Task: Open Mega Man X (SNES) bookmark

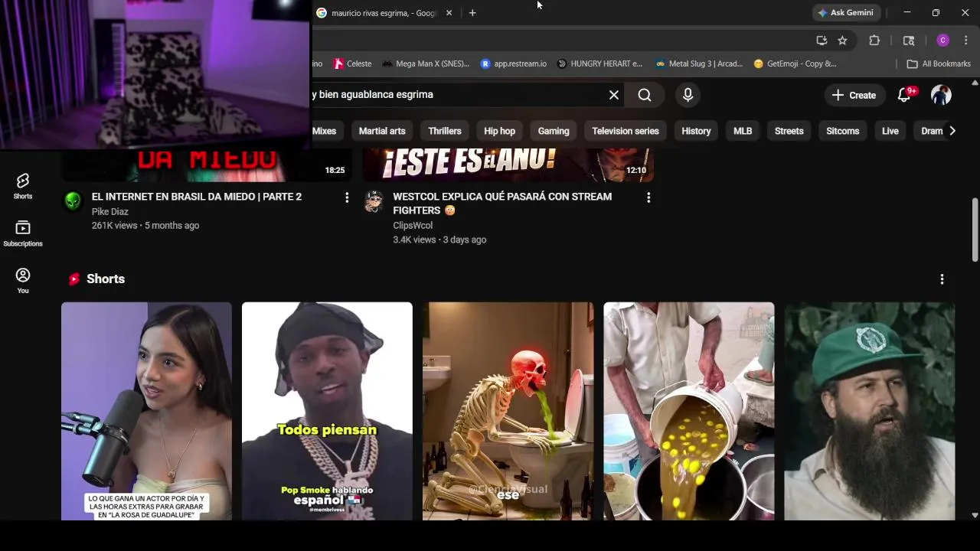Action: (x=426, y=64)
